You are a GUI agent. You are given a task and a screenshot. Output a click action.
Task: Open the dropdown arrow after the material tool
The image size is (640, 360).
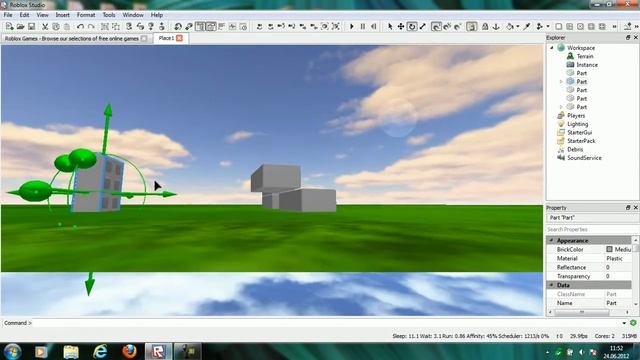click(x=548, y=27)
